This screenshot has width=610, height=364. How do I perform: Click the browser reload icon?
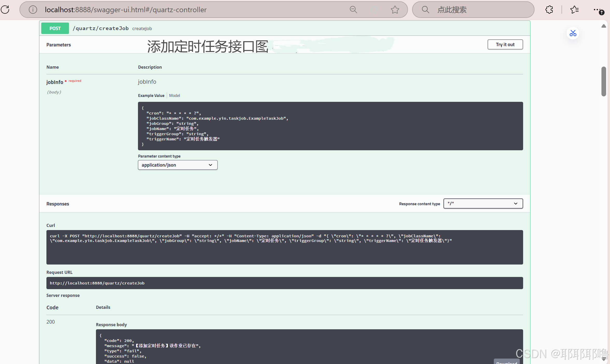5,10
